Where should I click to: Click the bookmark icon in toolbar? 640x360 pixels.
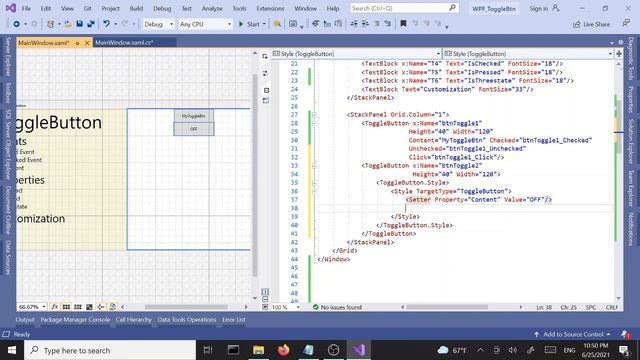coord(403,24)
